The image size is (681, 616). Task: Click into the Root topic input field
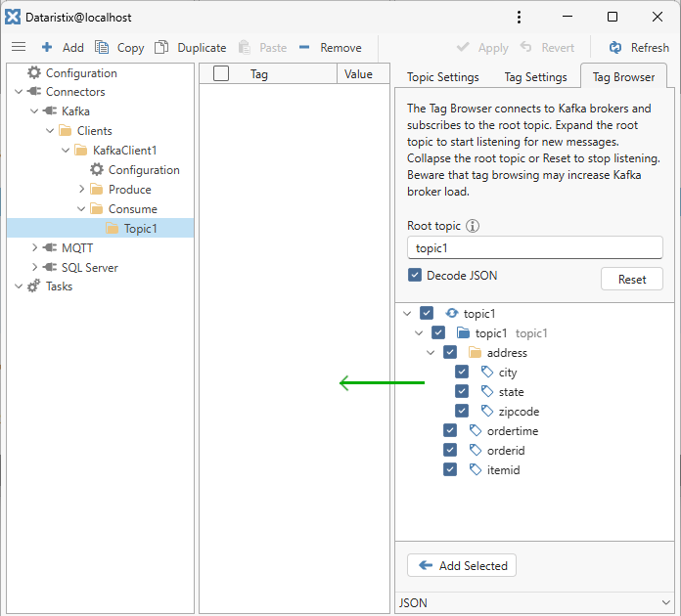[x=534, y=248]
